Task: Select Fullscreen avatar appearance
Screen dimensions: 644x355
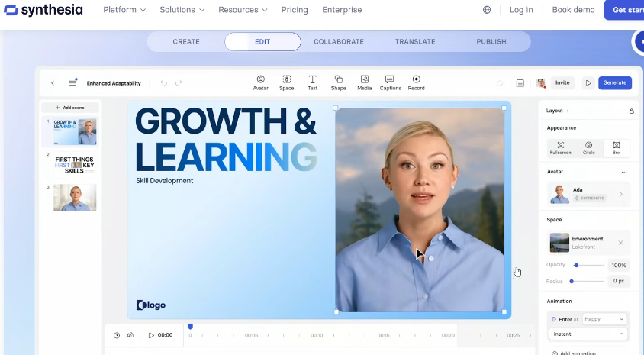Action: click(x=560, y=148)
